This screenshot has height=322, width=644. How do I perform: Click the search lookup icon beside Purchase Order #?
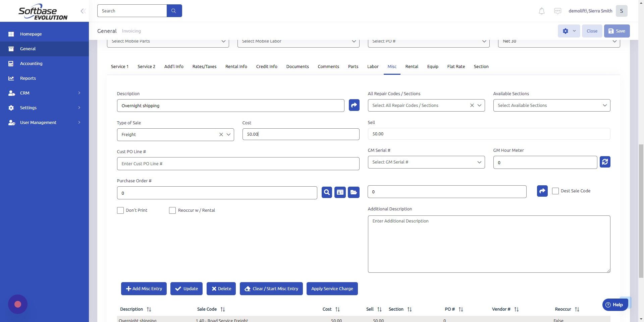(326, 192)
